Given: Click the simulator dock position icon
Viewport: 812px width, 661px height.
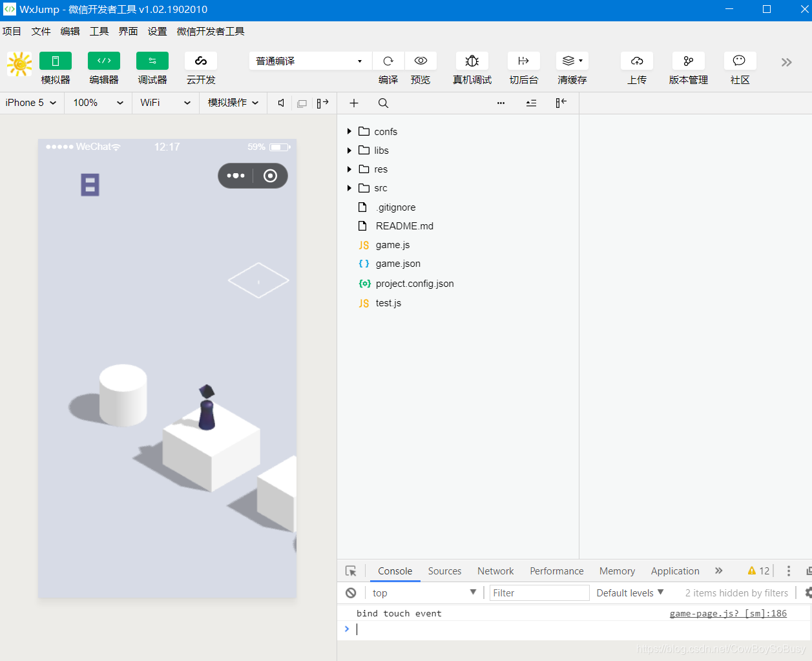Looking at the screenshot, I should pos(322,103).
